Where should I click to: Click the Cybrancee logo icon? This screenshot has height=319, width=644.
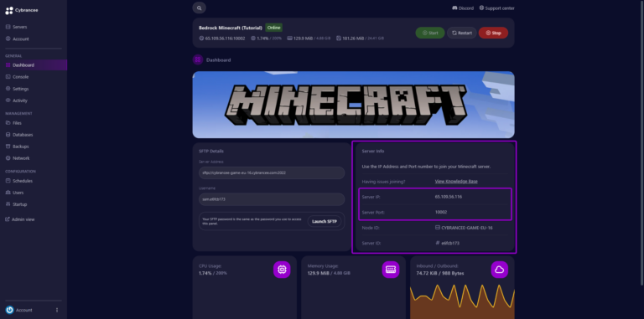tap(9, 11)
